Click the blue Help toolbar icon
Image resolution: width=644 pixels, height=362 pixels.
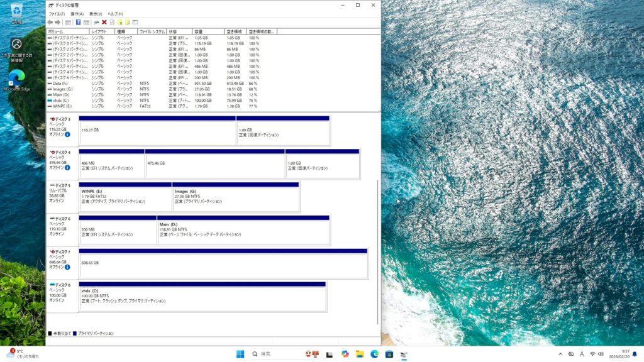coord(78,22)
